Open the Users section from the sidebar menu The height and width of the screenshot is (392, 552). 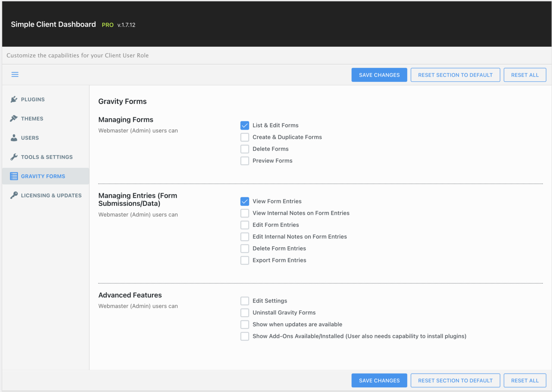[30, 138]
